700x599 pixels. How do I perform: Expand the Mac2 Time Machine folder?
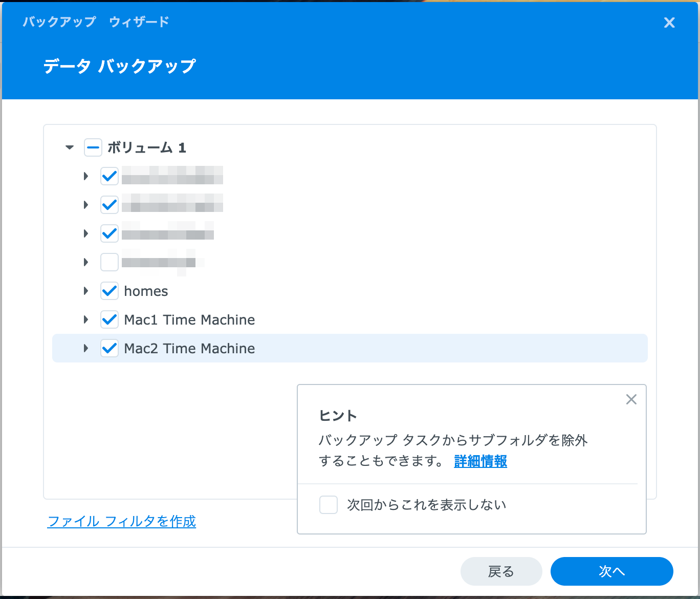(86, 348)
